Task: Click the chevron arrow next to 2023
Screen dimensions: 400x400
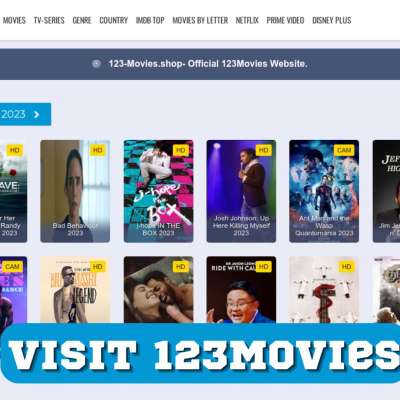Action: [x=37, y=114]
